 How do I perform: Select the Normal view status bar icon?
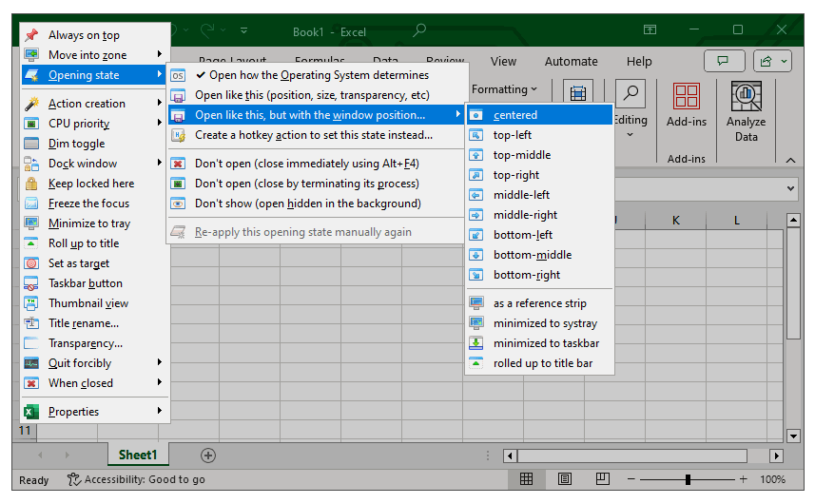(526, 479)
